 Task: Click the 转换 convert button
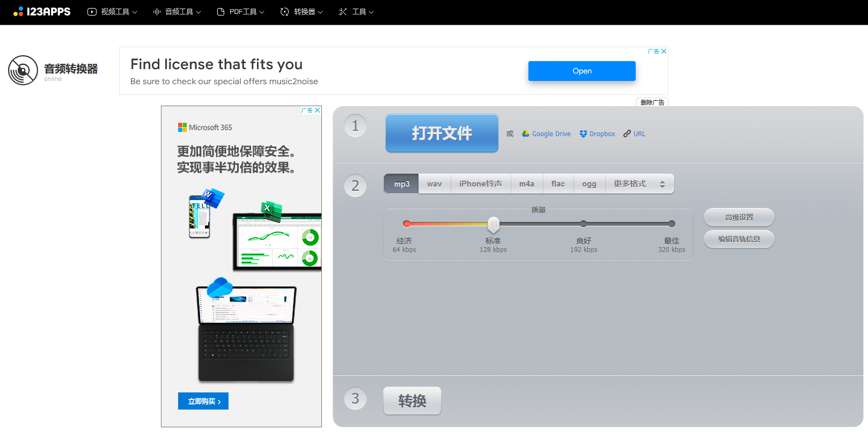[x=412, y=400]
